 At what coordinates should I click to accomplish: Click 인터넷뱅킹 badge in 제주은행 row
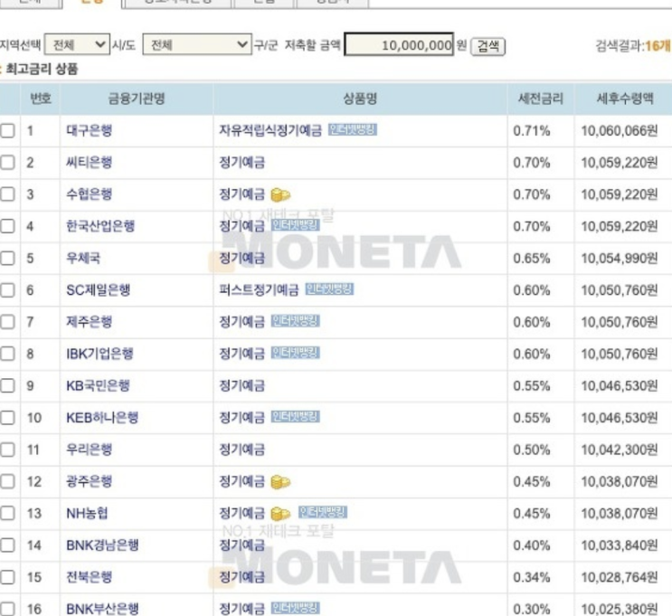click(x=295, y=321)
